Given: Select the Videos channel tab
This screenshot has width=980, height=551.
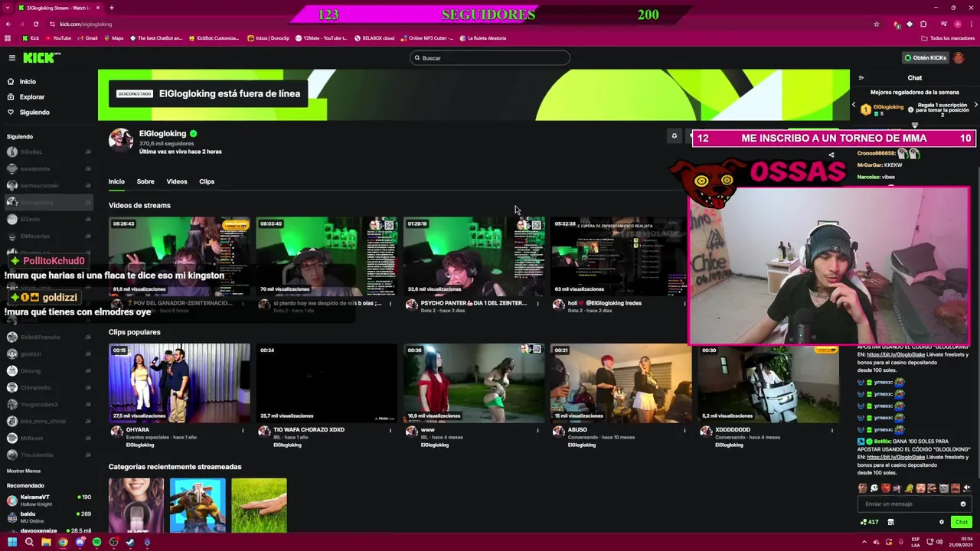Looking at the screenshot, I should click(x=177, y=181).
